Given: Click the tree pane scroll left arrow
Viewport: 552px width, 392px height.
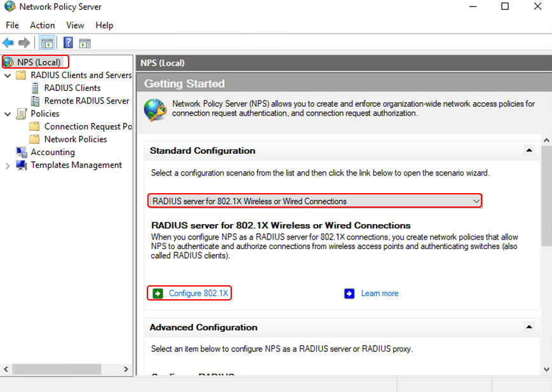Looking at the screenshot, I should pyautogui.click(x=6, y=369).
